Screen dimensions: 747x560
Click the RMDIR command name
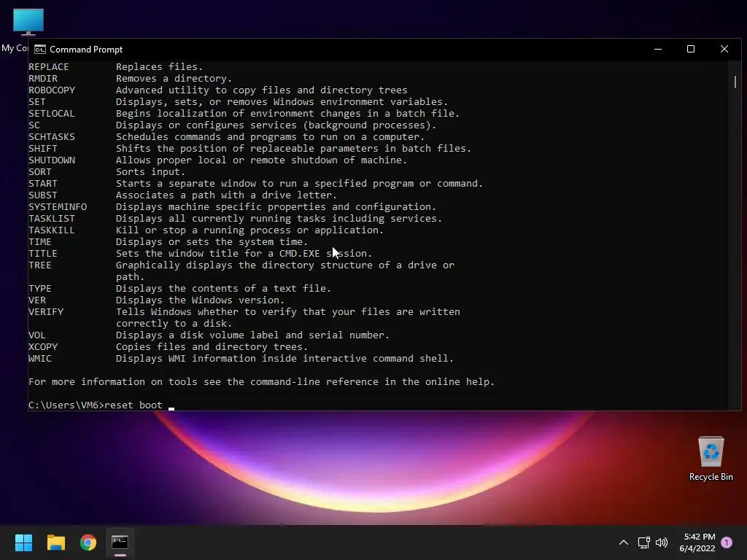coord(43,79)
